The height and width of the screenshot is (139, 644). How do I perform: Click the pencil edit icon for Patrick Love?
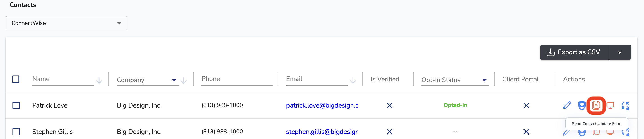click(x=567, y=105)
